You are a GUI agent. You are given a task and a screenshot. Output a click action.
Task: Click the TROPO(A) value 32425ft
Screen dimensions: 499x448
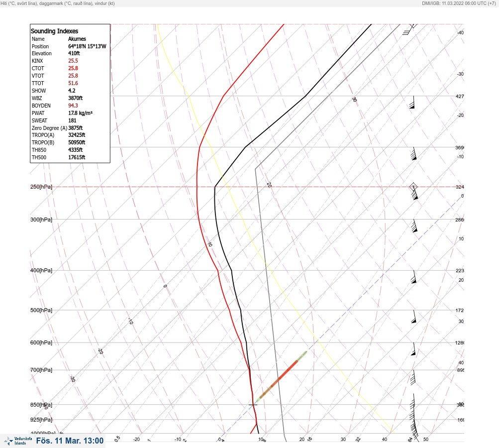77,135
